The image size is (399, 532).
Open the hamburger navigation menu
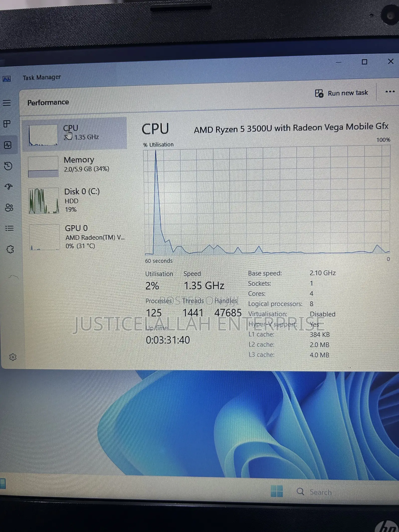pos(7,103)
